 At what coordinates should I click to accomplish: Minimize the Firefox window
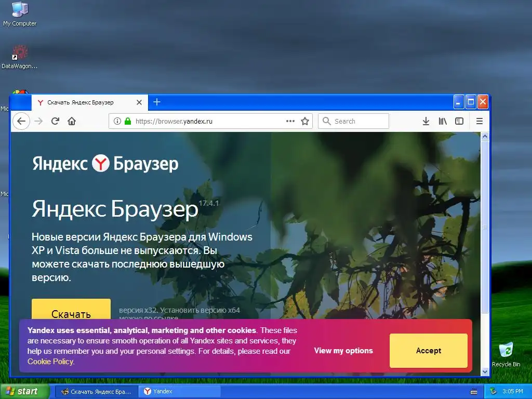[458, 102]
